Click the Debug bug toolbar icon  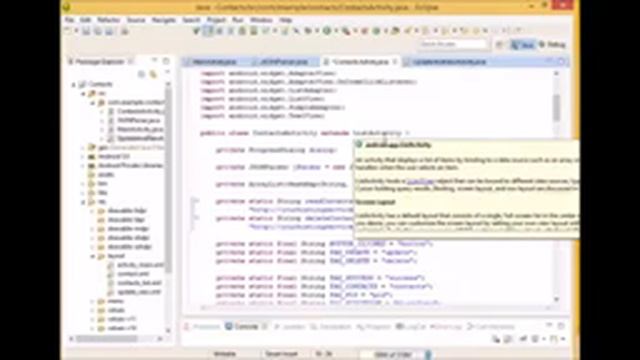(309, 31)
